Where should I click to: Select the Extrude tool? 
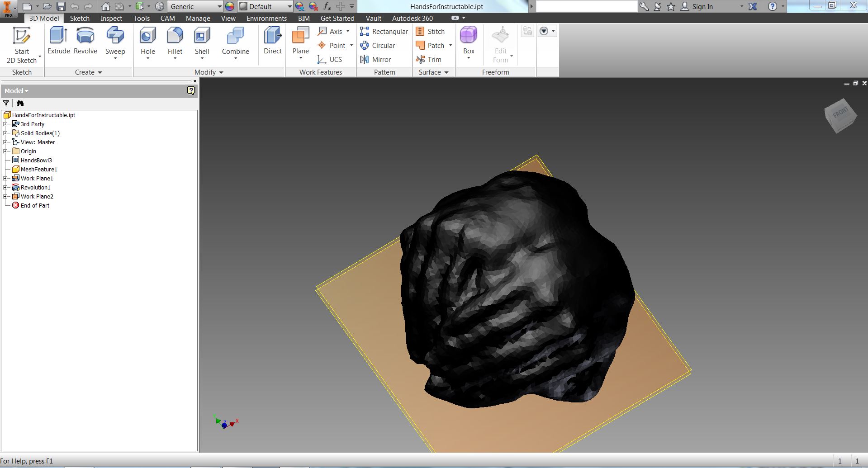point(59,41)
